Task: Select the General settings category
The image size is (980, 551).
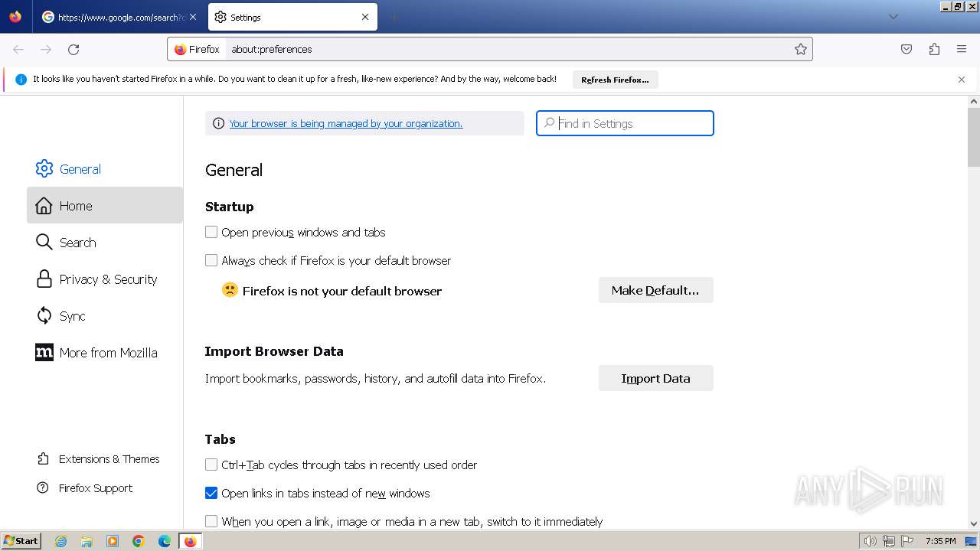Action: (105, 169)
